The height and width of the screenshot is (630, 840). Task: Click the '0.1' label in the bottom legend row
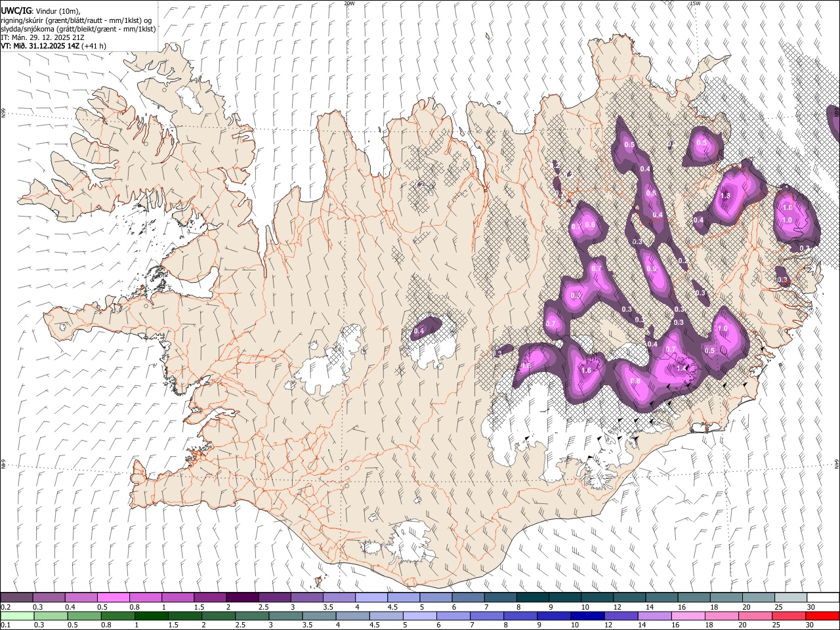click(5, 625)
